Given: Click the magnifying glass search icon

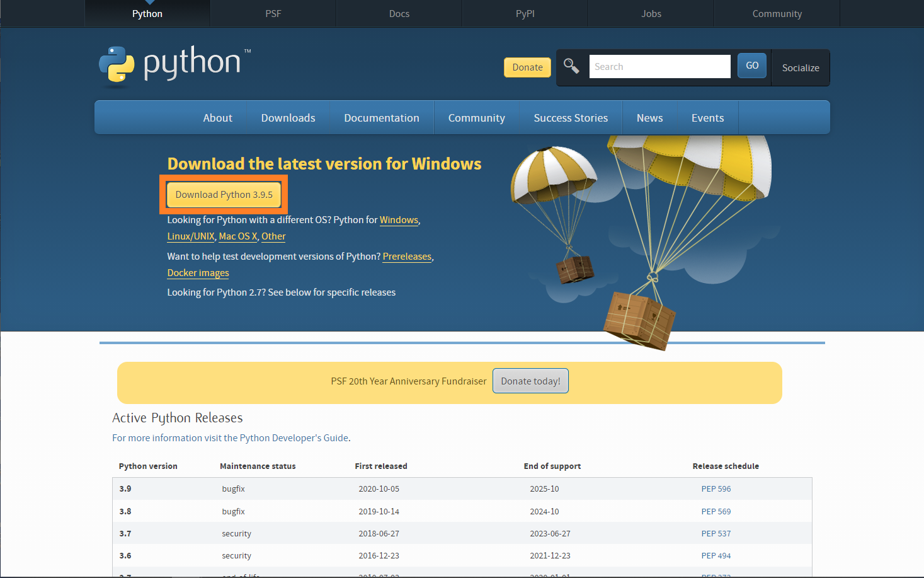Looking at the screenshot, I should [x=571, y=66].
